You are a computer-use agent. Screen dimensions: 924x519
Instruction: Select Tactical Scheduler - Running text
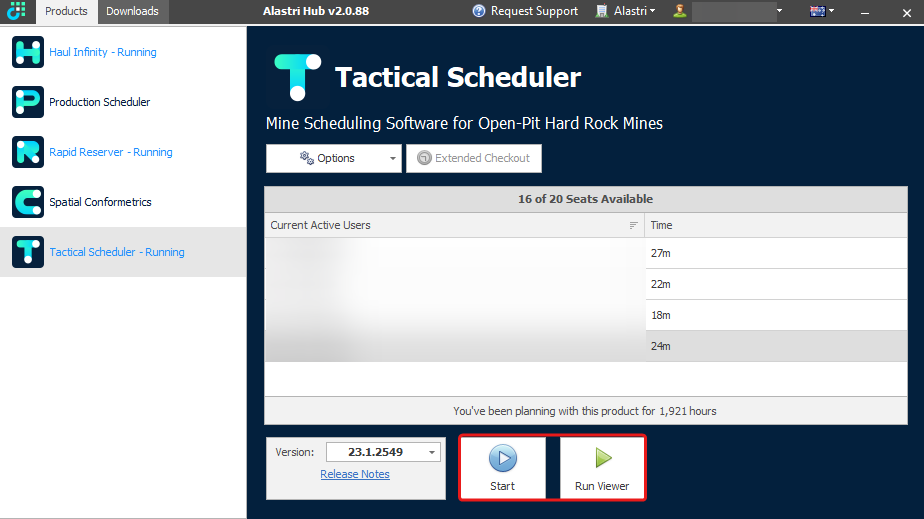(117, 252)
